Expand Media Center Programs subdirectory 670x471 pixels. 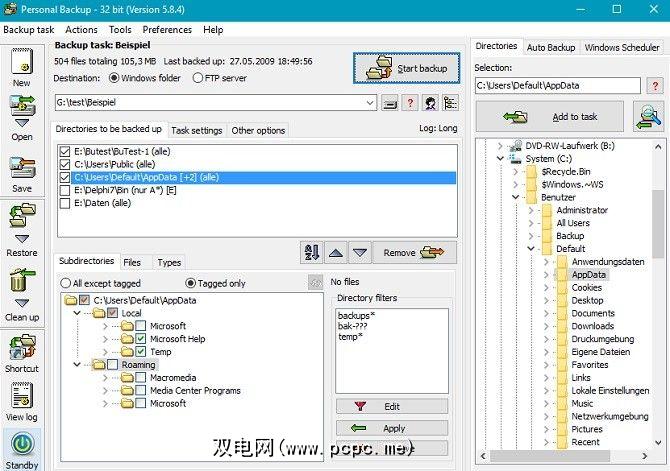[x=105, y=390]
